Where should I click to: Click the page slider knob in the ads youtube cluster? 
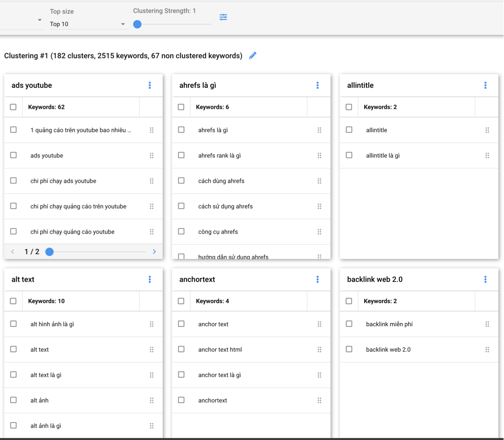coord(50,252)
